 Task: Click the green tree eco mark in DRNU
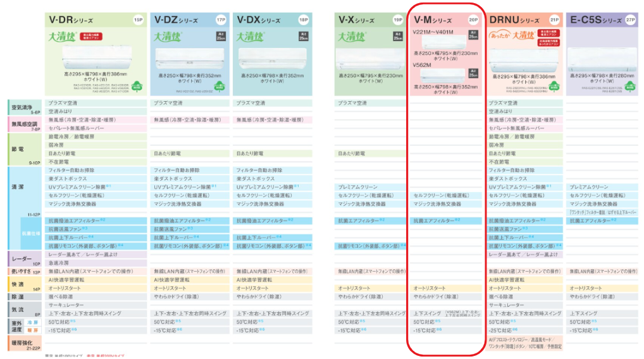pyautogui.click(x=554, y=87)
